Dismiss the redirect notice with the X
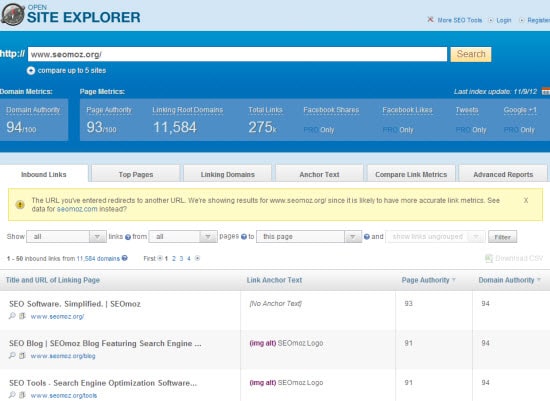 click(526, 200)
